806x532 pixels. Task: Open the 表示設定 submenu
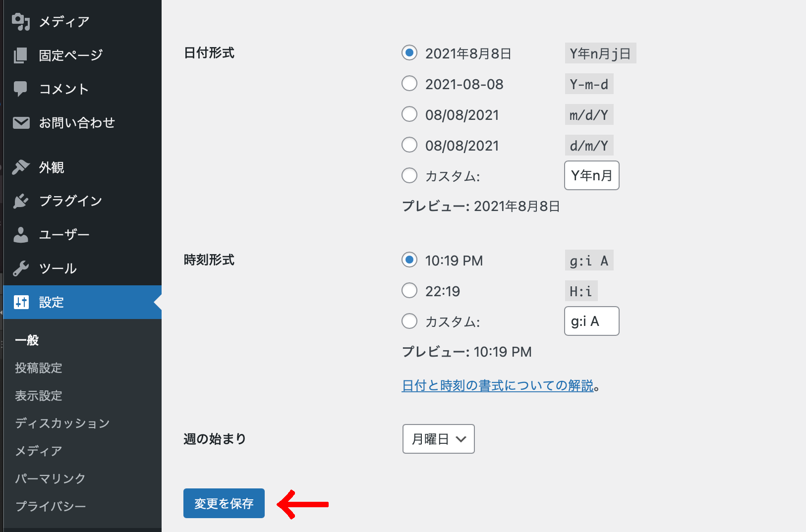pyautogui.click(x=39, y=396)
